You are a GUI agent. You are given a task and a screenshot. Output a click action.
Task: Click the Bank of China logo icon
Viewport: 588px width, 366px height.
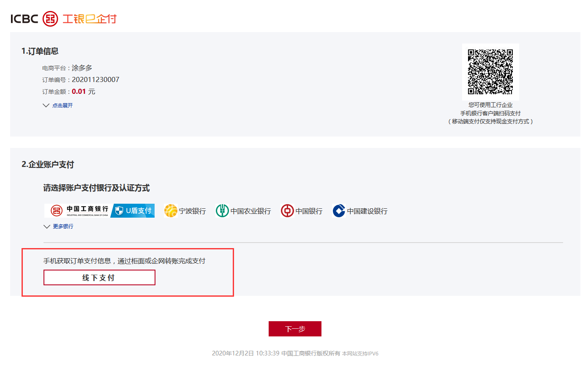(287, 210)
